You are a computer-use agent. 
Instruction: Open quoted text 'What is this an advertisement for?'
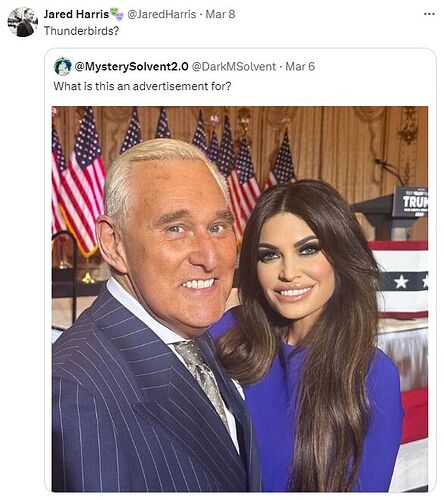coord(142,86)
